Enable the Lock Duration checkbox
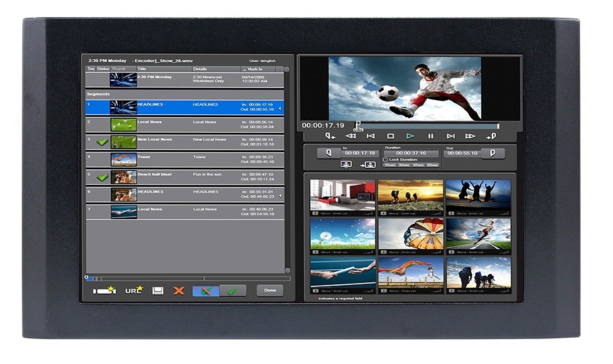Viewport: 613px width, 364px height. (x=386, y=160)
